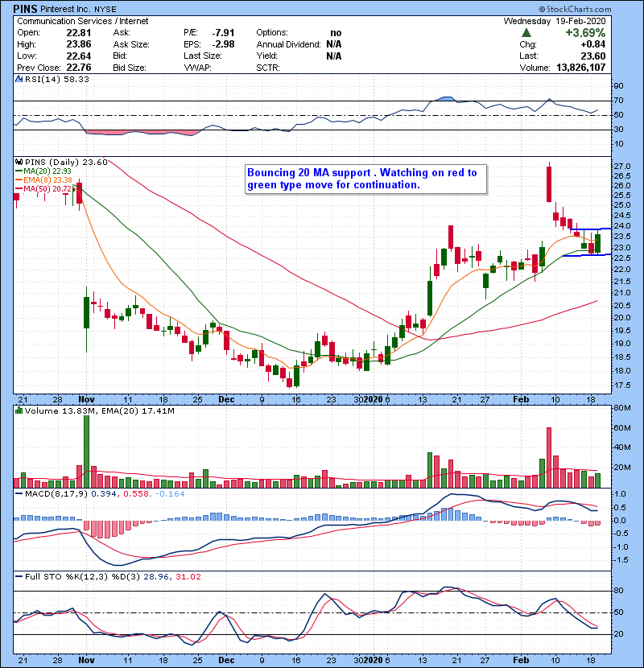Click the green up-triangle change indicator
Screen dimensions: 644x668
[x=526, y=33]
